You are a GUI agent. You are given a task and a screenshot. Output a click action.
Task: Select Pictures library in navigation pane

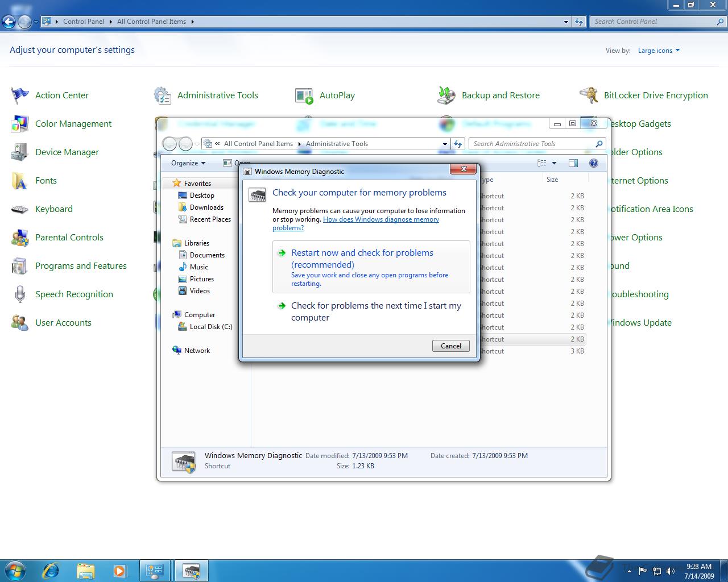[x=202, y=279]
